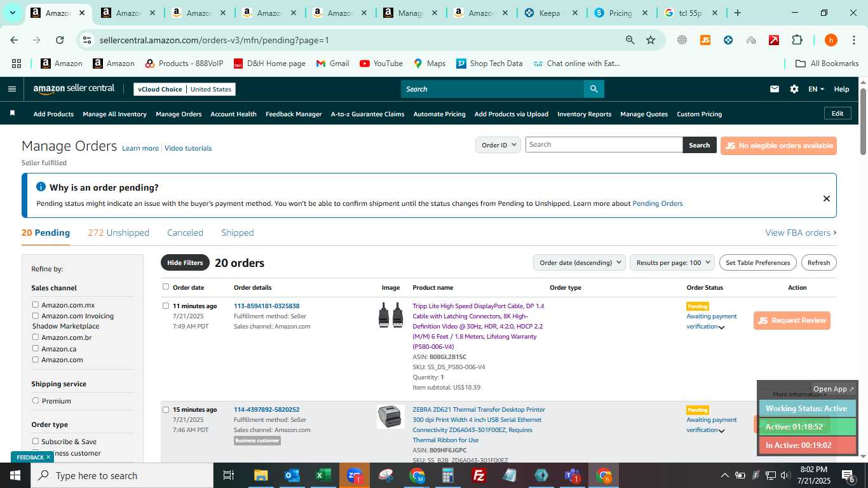Open the settings gear icon
The image size is (868, 488).
[794, 89]
